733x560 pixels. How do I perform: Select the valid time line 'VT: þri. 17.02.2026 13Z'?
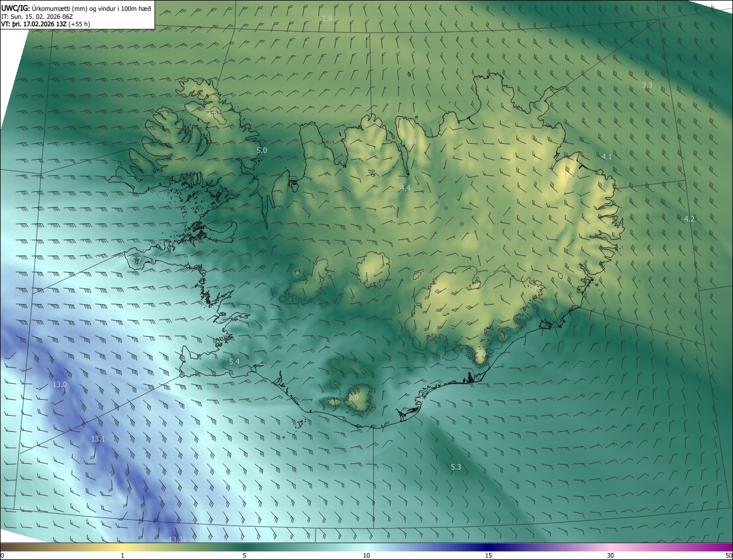click(34, 24)
